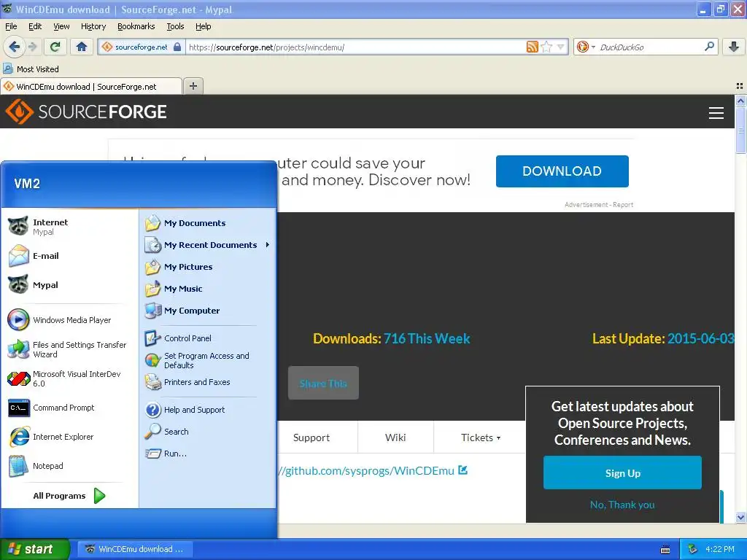Open My Documents folder
The image size is (747, 560).
click(208, 223)
